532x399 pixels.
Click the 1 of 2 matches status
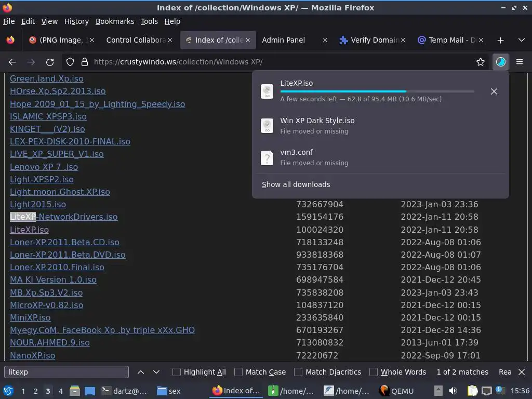click(x=462, y=372)
